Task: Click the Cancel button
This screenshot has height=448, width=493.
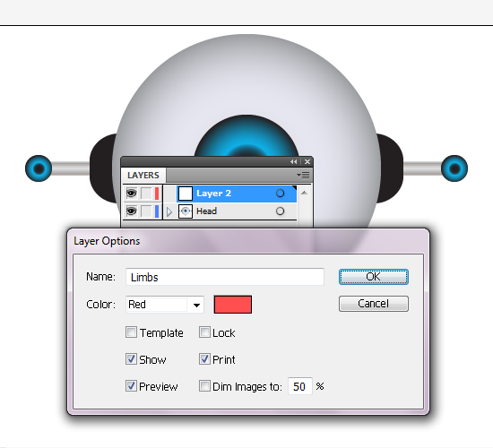Action: coord(374,304)
